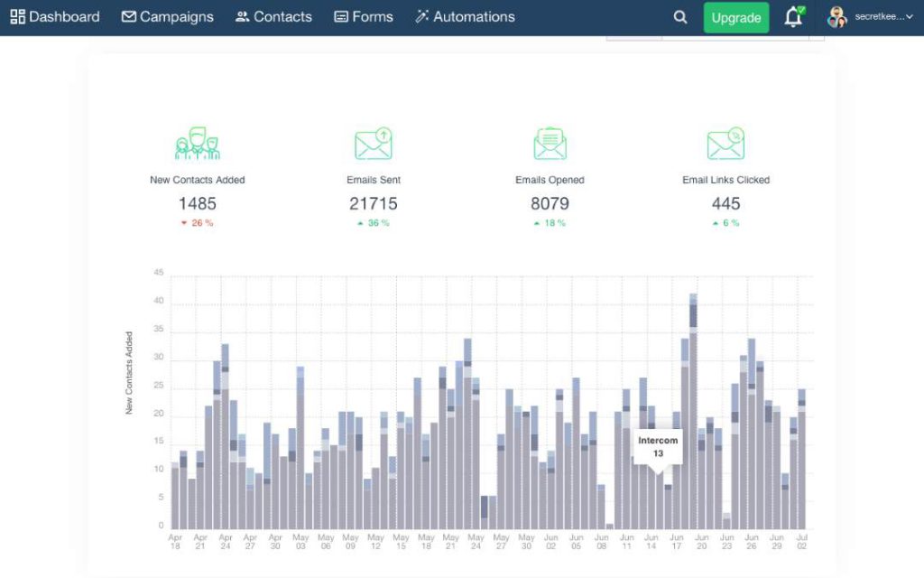This screenshot has width=924, height=578.
Task: Select the New Contacts Added label
Action: click(x=198, y=180)
